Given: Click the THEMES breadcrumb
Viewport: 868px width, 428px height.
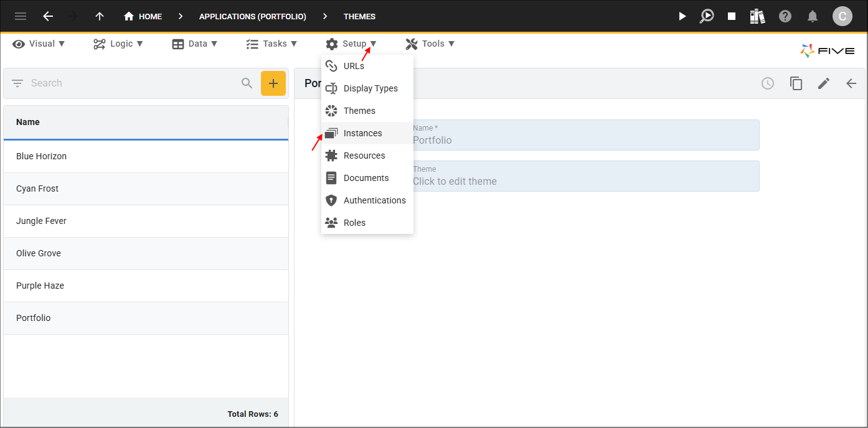Looking at the screenshot, I should tap(360, 17).
